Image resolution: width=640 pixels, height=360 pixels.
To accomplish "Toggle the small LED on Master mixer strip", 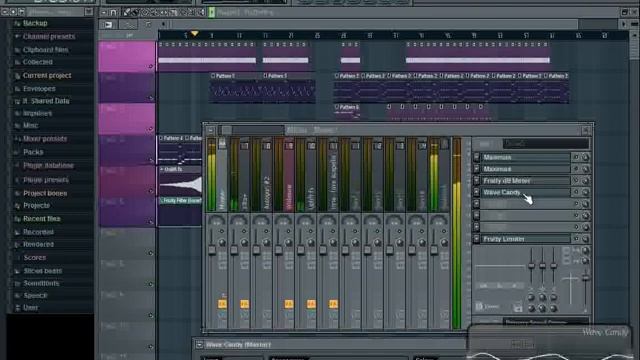I will [x=222, y=231].
